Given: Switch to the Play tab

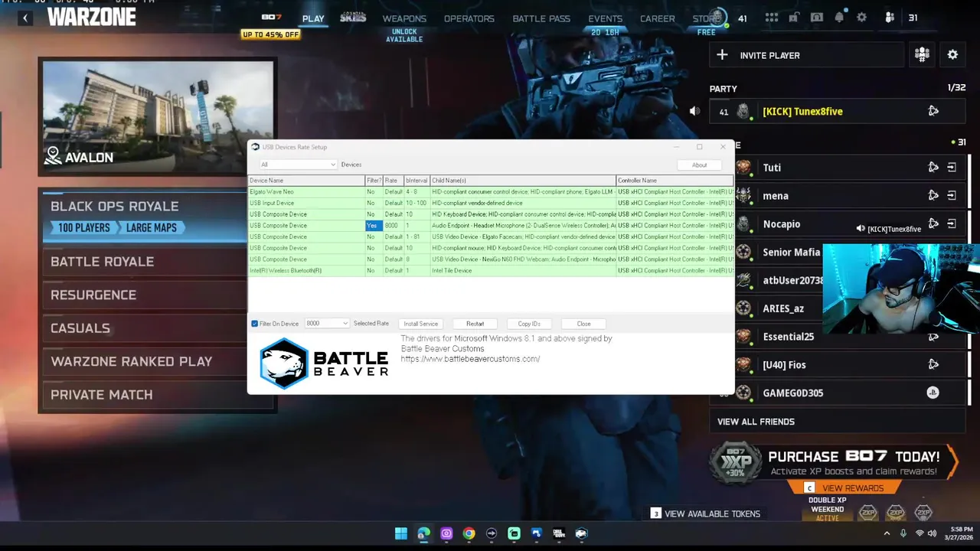Looking at the screenshot, I should (x=313, y=18).
